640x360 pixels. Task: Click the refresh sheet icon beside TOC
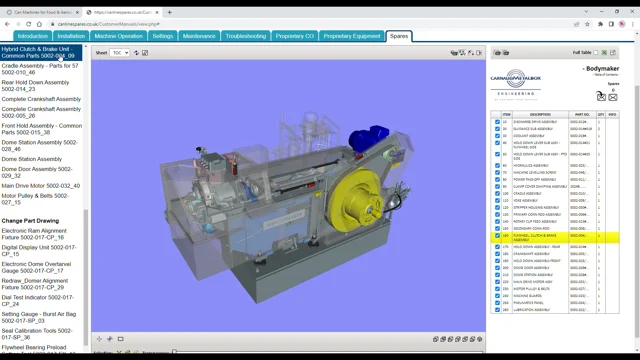click(x=136, y=53)
